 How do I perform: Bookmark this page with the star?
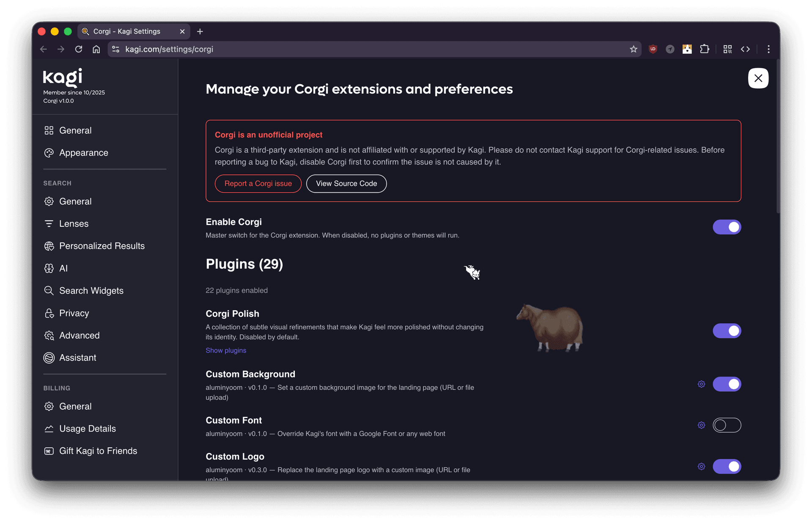[x=633, y=49]
